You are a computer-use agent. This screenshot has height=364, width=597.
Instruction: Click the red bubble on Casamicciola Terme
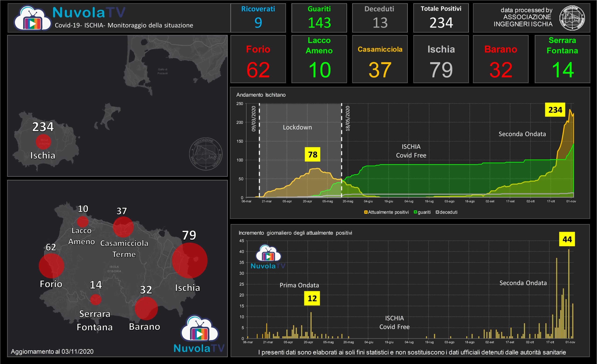(123, 227)
